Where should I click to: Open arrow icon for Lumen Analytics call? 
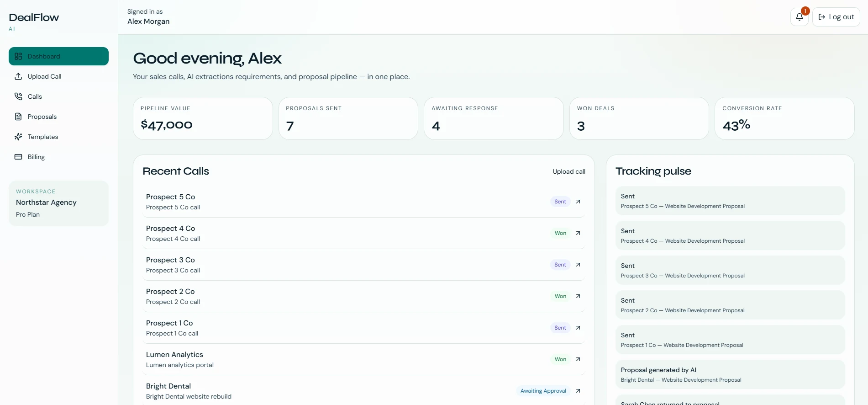point(578,359)
